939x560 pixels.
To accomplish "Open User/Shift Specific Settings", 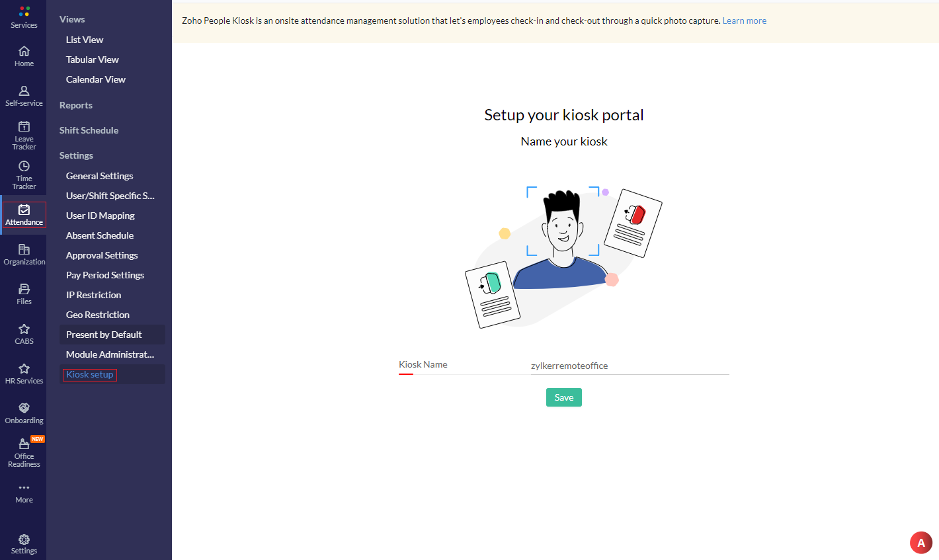I will pos(110,196).
